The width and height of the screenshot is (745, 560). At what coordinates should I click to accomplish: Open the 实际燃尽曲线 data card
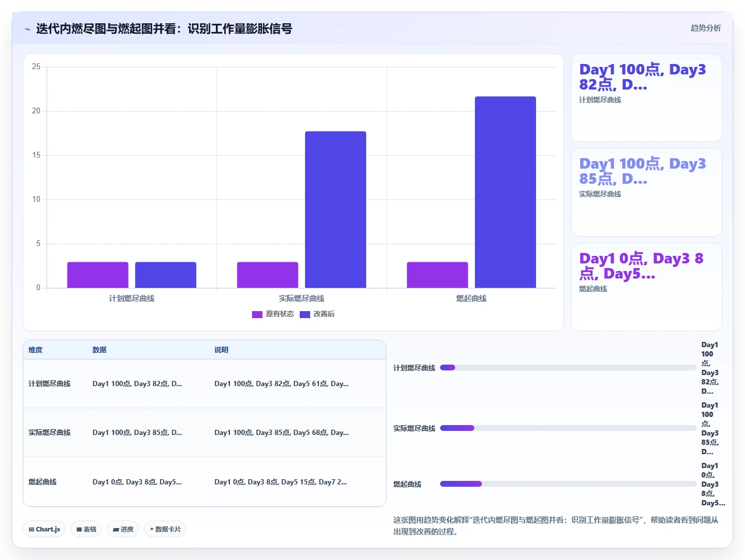pyautogui.click(x=647, y=192)
